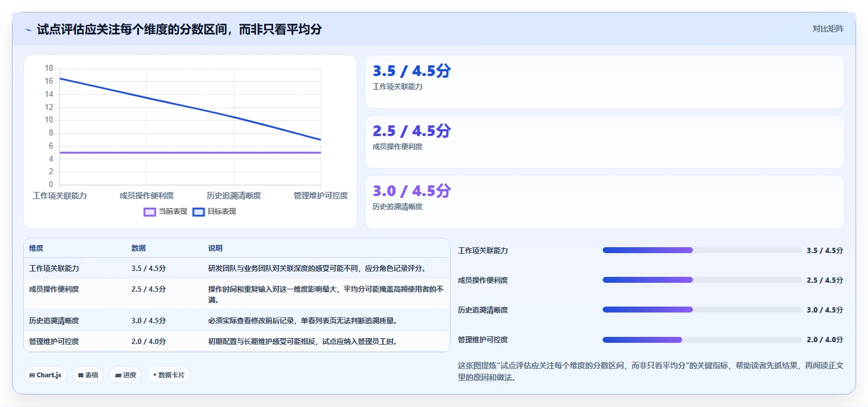This screenshot has width=868, height=407.
Task: Click the 2.5 / 4.5分 data card
Action: pos(604,141)
